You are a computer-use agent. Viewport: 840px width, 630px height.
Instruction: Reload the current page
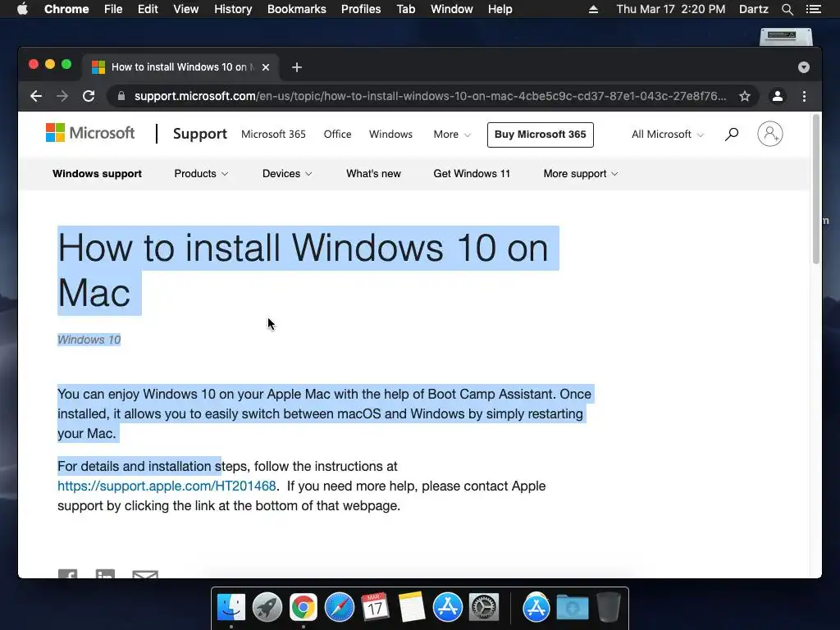tap(89, 96)
